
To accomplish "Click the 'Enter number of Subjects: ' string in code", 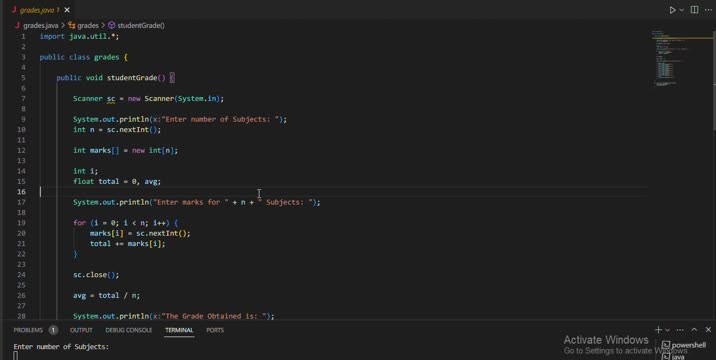I will tap(222, 119).
